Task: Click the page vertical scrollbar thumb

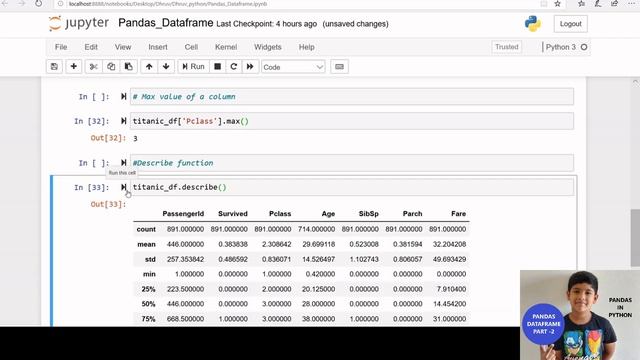Action: 635,238
